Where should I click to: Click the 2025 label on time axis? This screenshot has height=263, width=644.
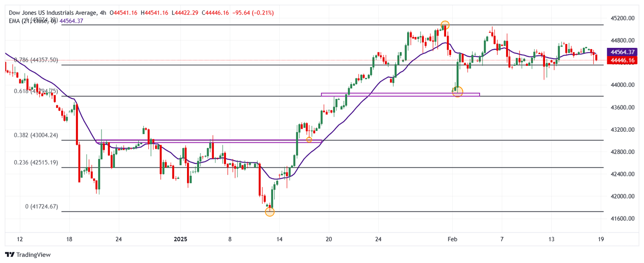(180, 239)
